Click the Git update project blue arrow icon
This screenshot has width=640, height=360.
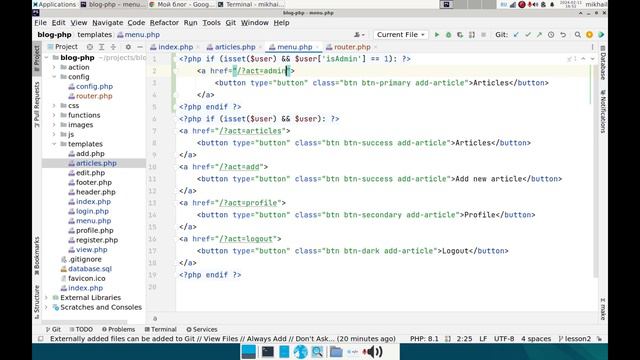coord(516,35)
